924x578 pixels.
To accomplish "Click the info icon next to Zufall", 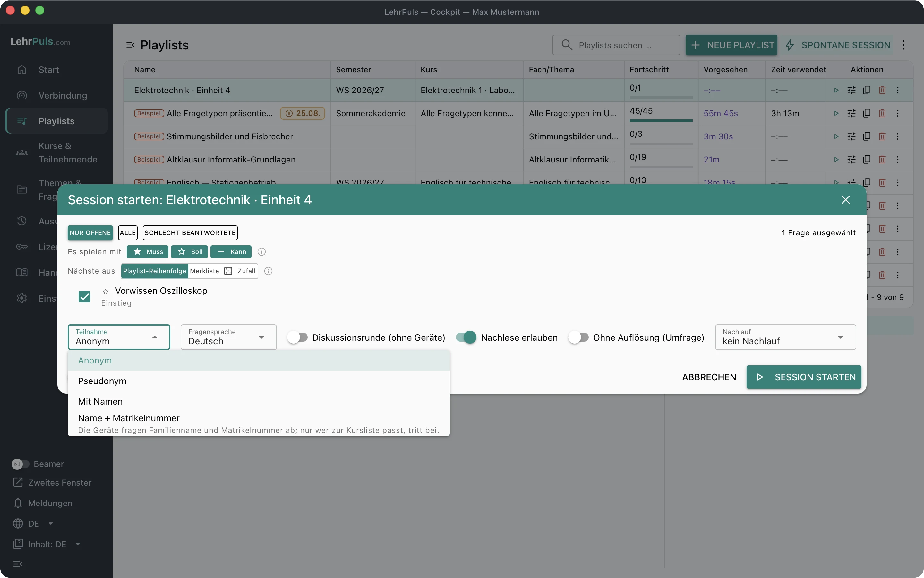I will 269,271.
